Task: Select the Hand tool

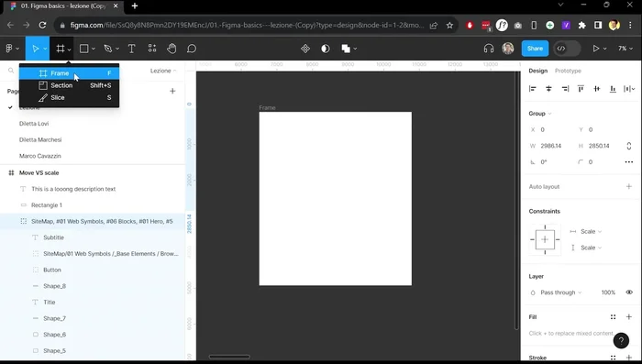Action: tap(172, 49)
